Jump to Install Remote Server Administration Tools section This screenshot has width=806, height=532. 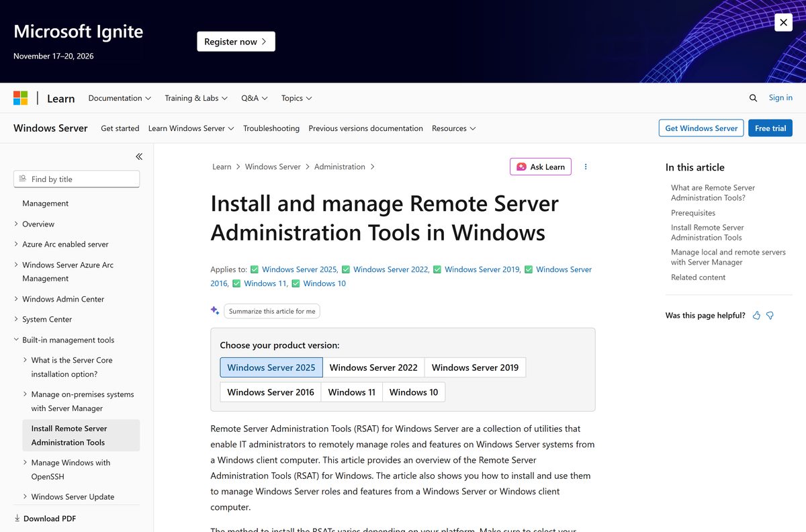coord(707,232)
